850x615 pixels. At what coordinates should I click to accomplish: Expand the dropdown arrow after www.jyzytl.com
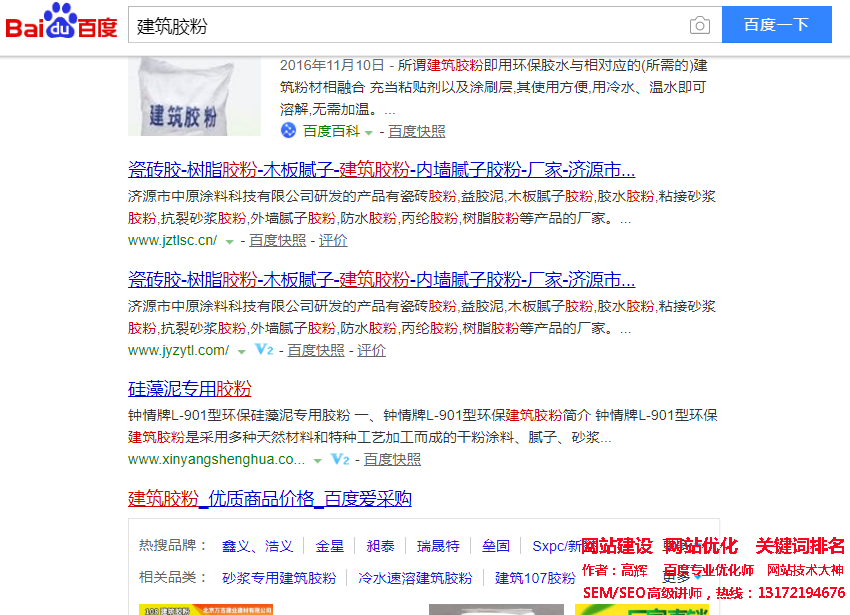point(241,351)
